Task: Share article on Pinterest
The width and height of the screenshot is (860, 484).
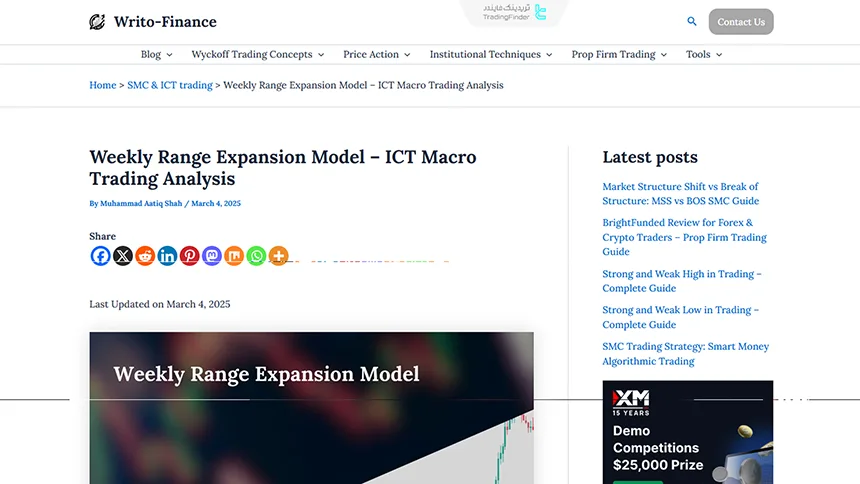Action: pyautogui.click(x=189, y=256)
